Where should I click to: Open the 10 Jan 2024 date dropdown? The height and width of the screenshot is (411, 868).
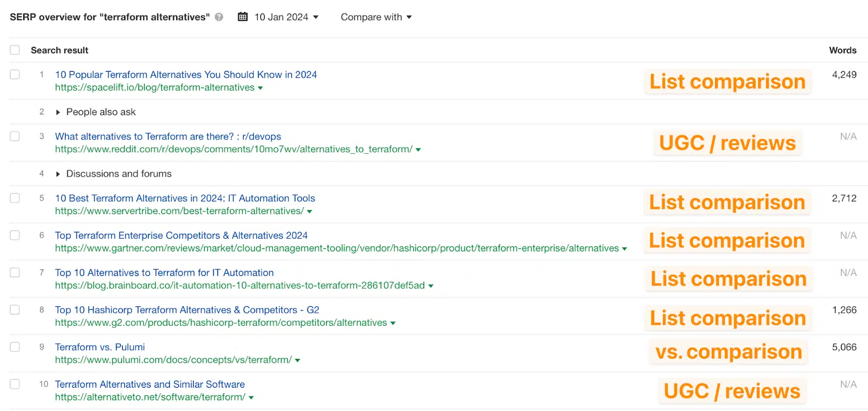tap(286, 17)
